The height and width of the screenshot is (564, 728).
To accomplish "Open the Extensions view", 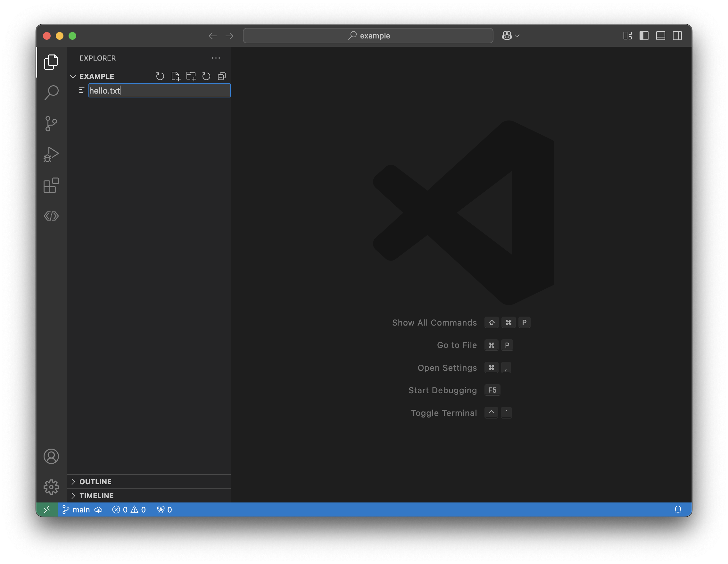I will (51, 185).
